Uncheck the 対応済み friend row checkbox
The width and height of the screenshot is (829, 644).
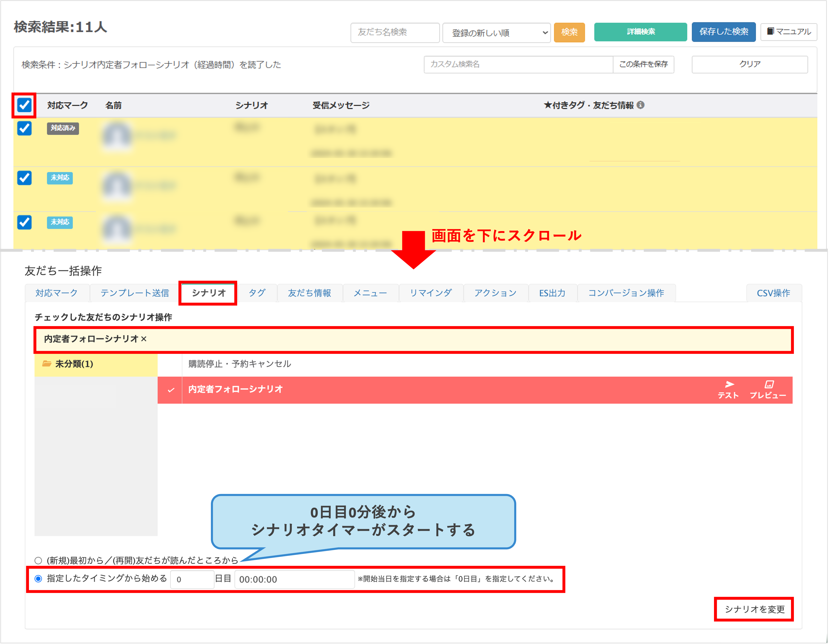pos(24,128)
